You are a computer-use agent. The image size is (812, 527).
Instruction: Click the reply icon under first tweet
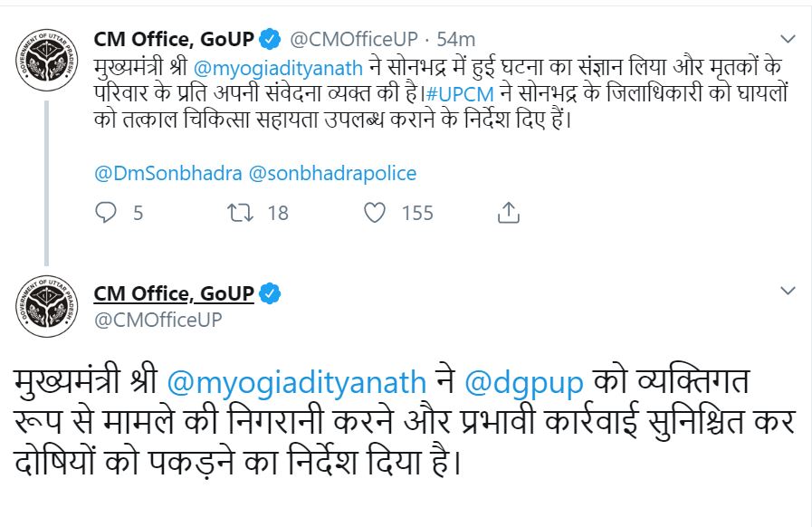click(106, 213)
